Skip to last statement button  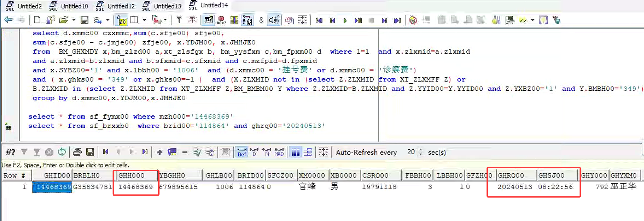point(397,20)
